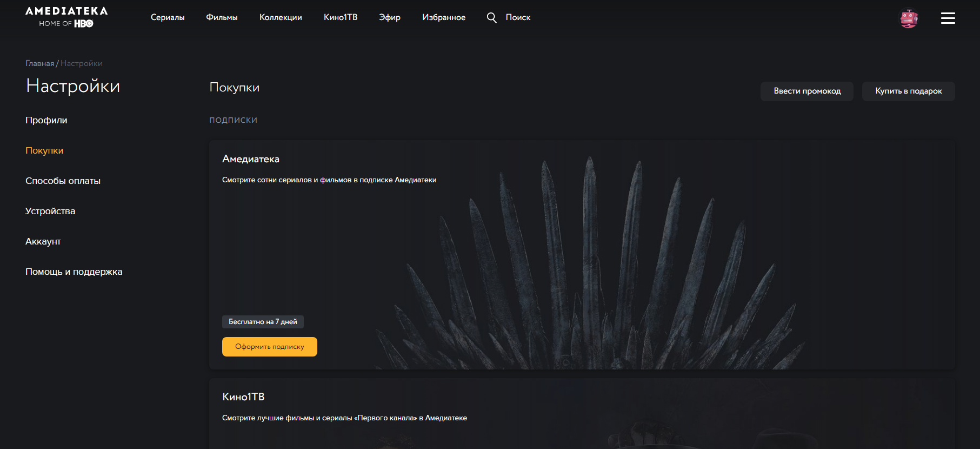Image resolution: width=980 pixels, height=449 pixels.
Task: Open Устройства settings section
Action: [x=50, y=211]
